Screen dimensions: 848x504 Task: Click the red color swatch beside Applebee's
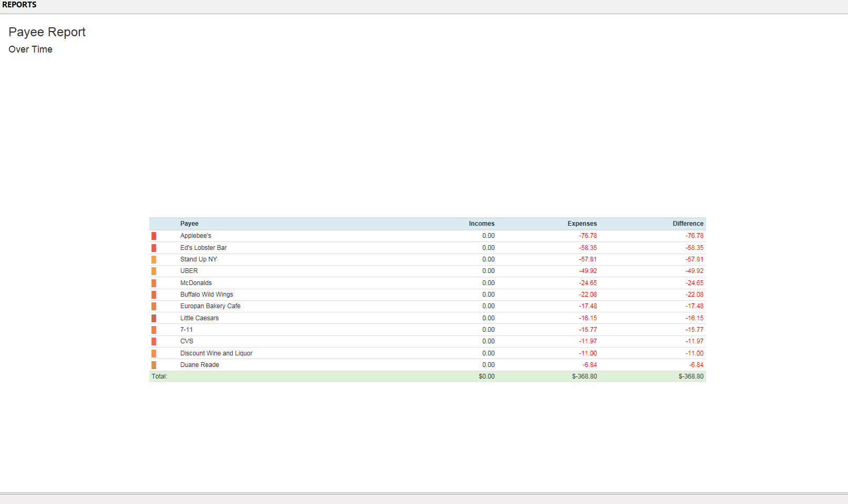click(x=153, y=236)
